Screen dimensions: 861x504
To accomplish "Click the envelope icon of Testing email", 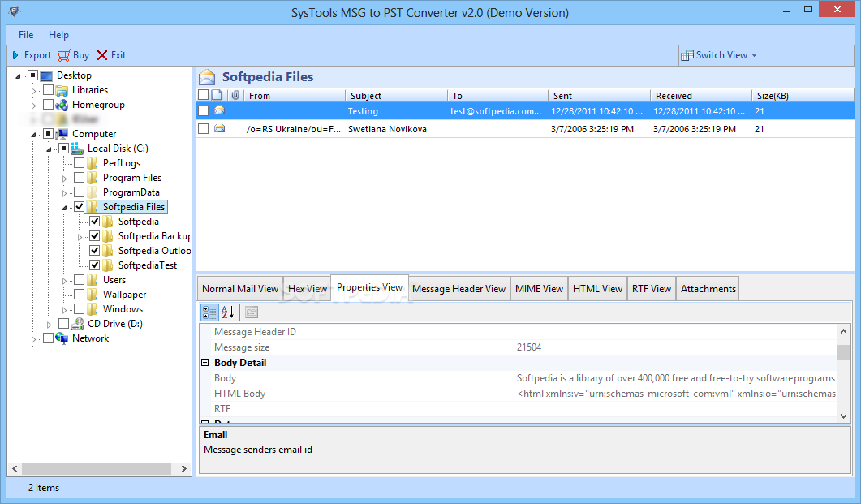I will coord(219,110).
